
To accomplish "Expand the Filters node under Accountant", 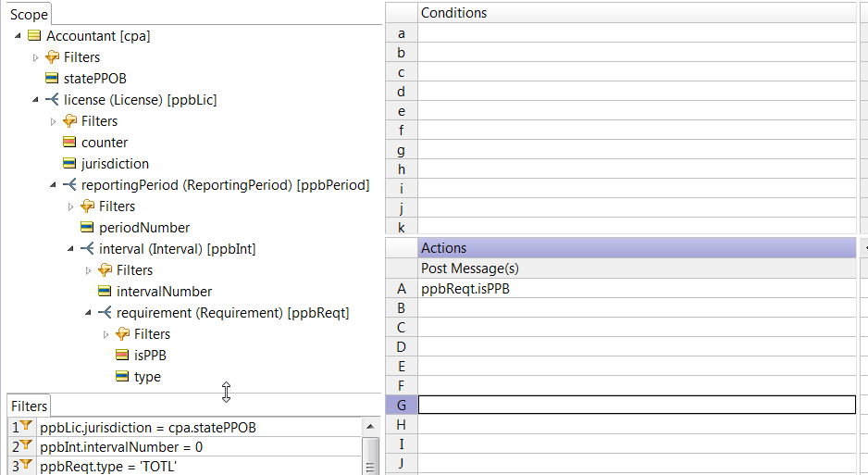I will click(x=35, y=57).
